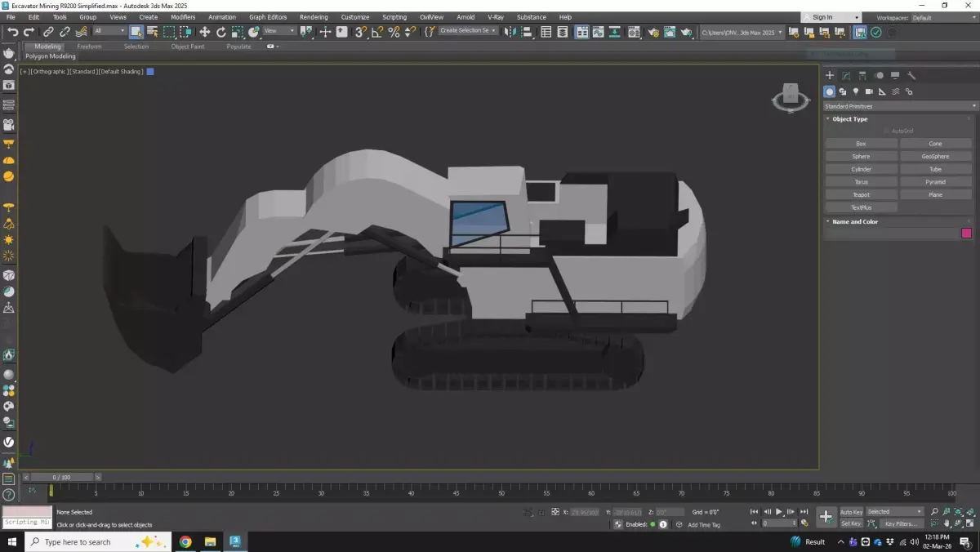This screenshot has width=980, height=552.
Task: Open Standard Primitives category dropdown
Action: (x=900, y=106)
